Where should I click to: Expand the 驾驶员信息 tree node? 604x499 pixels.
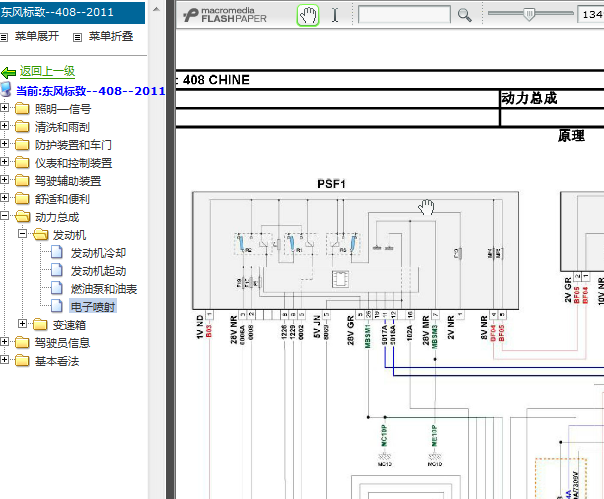click(x=4, y=341)
